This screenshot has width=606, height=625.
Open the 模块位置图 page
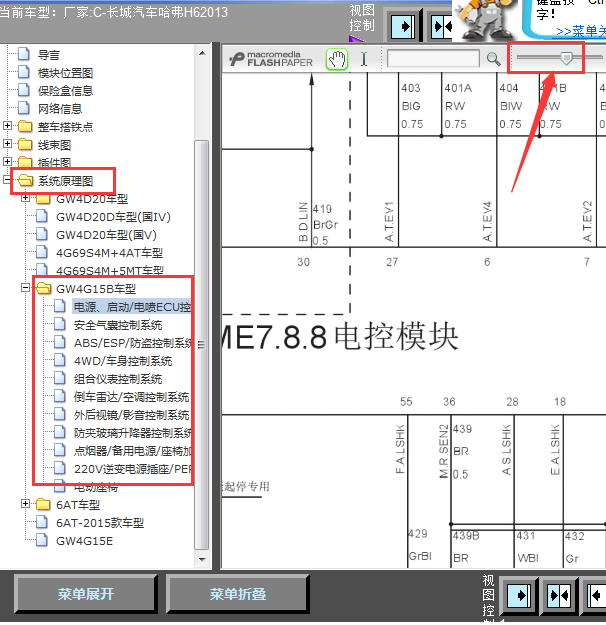[65, 73]
